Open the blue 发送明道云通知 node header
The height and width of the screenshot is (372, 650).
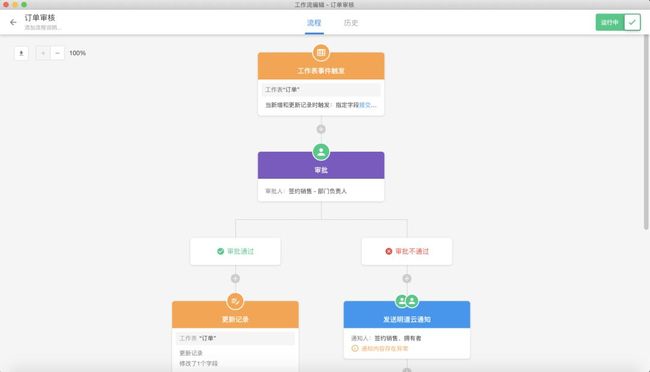407,315
